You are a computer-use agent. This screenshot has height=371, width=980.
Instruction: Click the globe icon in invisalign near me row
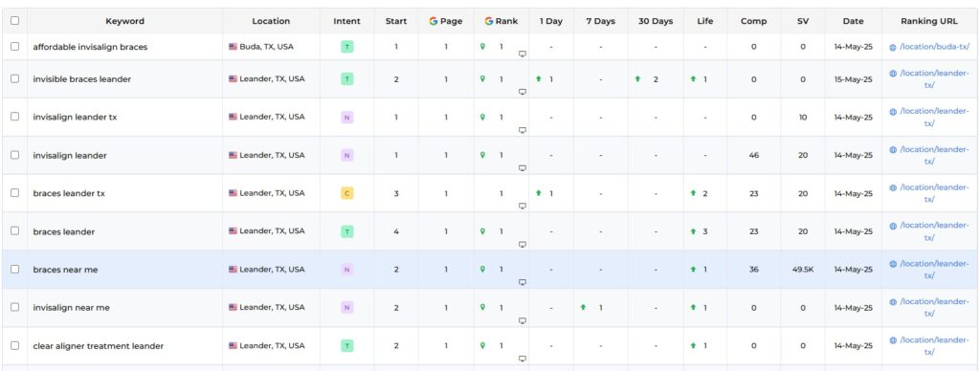pyautogui.click(x=893, y=301)
